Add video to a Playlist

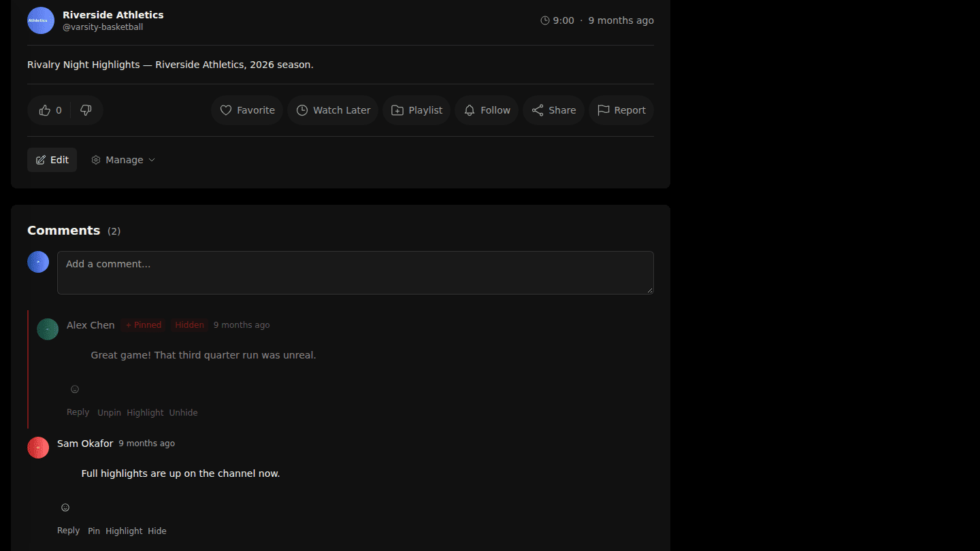(416, 110)
